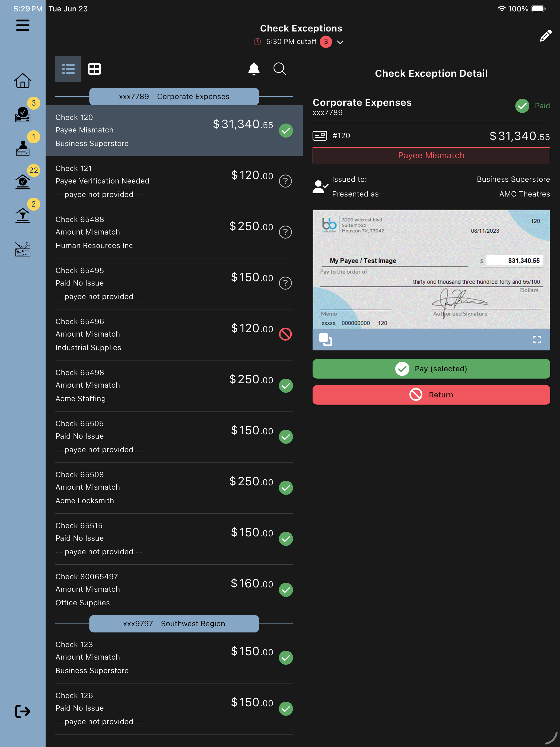
Task: Expand the 5:30 PM cutoff dropdown chevron
Action: (x=340, y=42)
